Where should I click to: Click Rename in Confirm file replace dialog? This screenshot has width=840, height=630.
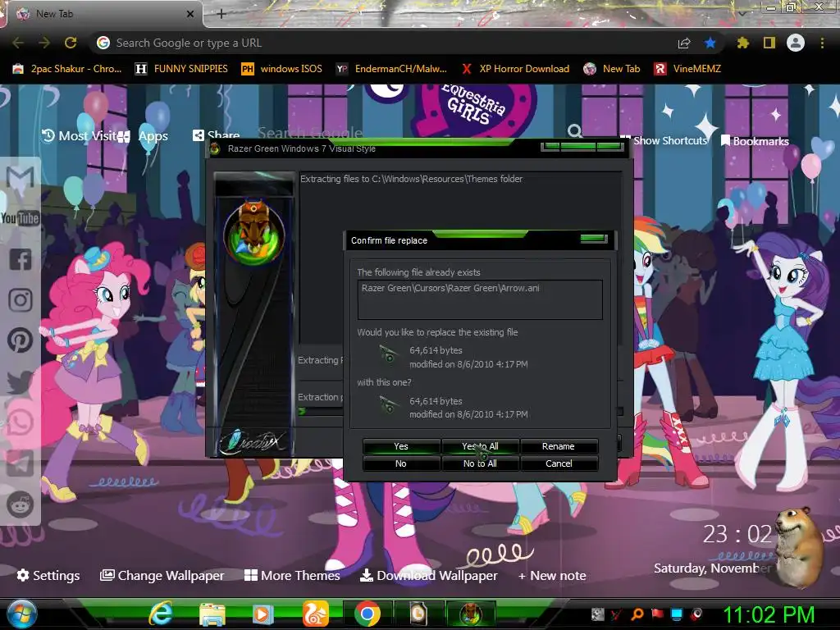[558, 446]
